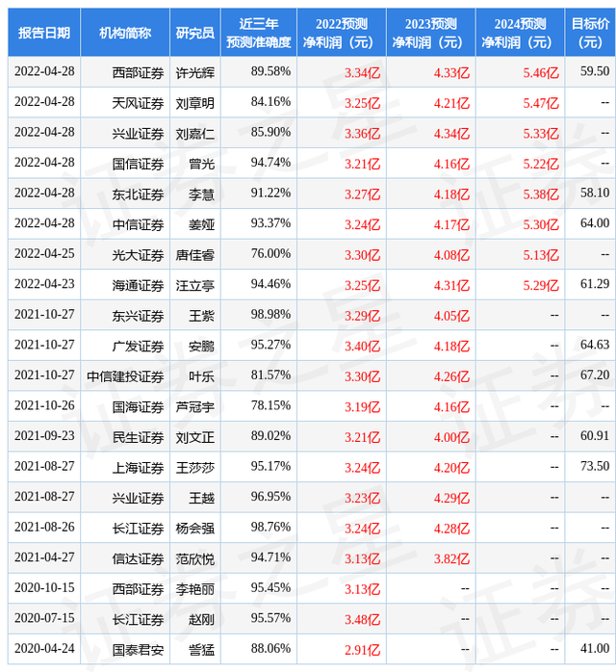
Task: Click researcher 唐佳睿
Action: coord(195,255)
